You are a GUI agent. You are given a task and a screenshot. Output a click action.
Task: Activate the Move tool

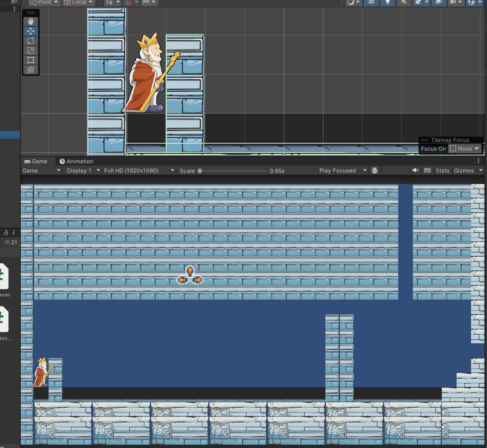(31, 31)
